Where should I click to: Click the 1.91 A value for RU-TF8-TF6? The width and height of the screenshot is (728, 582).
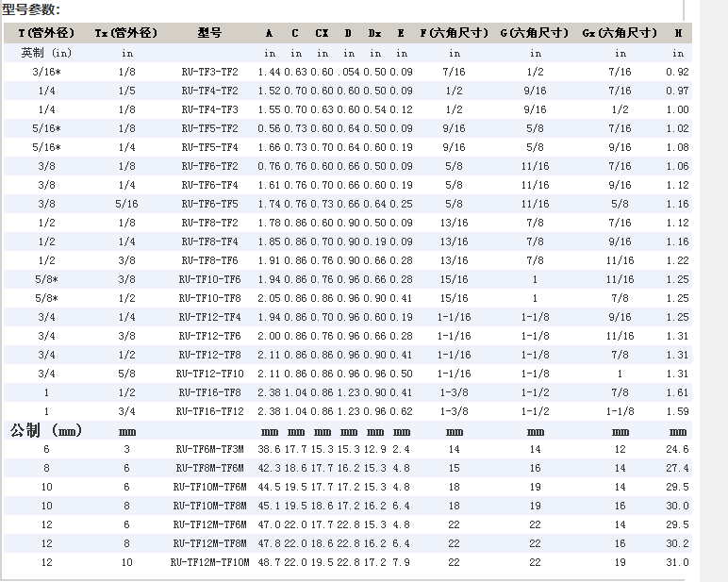click(270, 260)
